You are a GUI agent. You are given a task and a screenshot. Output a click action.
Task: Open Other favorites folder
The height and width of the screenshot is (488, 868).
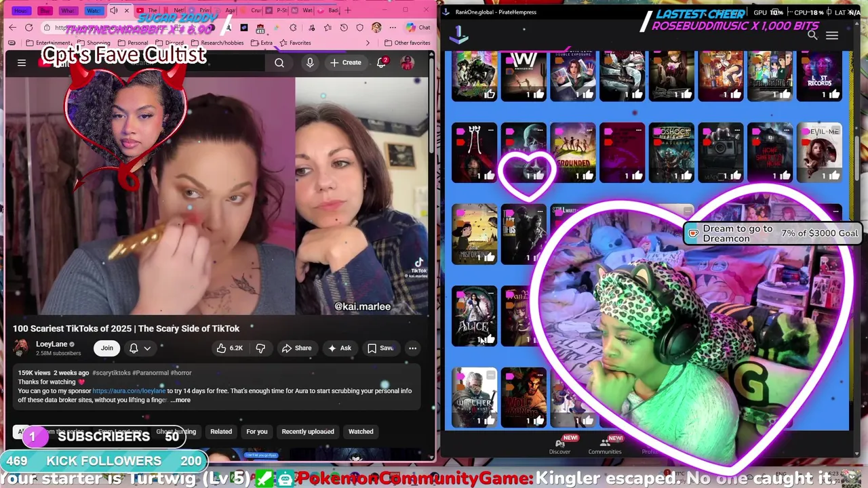[x=407, y=43]
